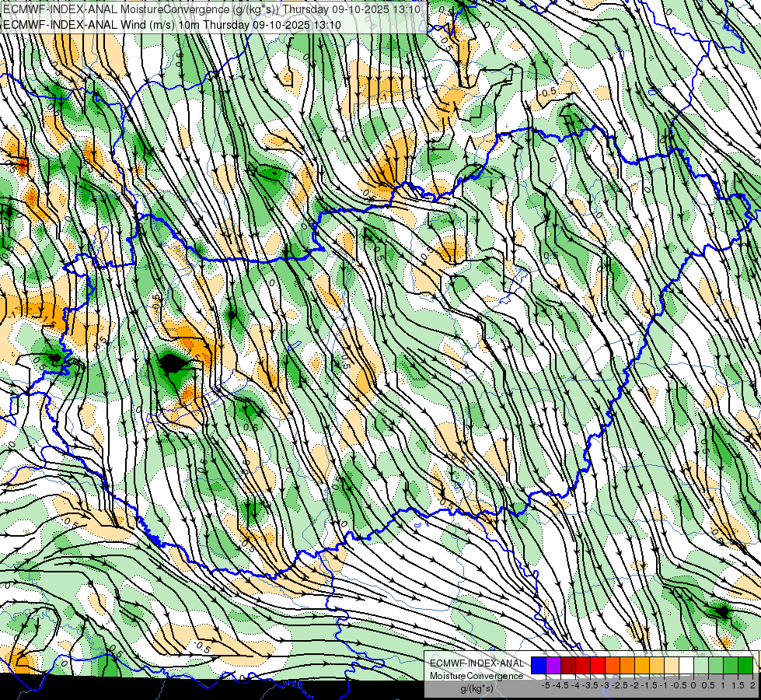Click the white legend swatch between -0.5 and 0
761x700 pixels.
tap(686, 666)
